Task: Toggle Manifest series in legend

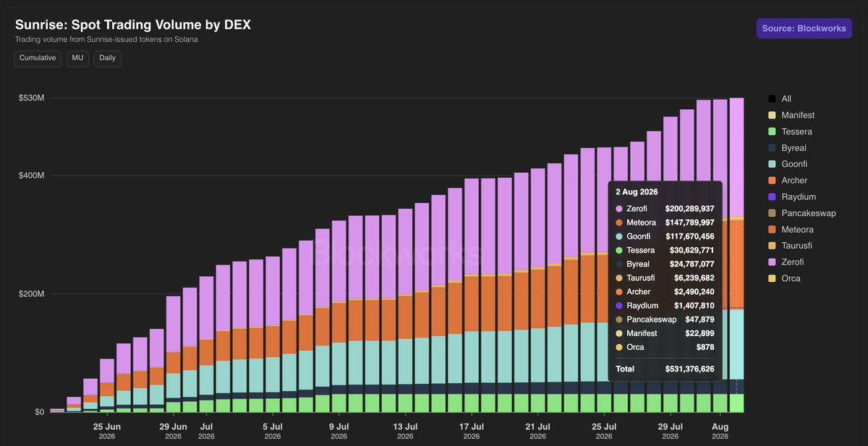Action: click(x=791, y=116)
